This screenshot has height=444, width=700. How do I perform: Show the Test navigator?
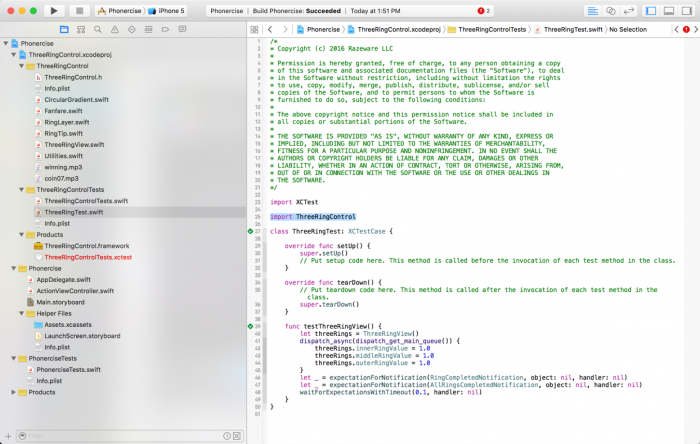[x=131, y=29]
